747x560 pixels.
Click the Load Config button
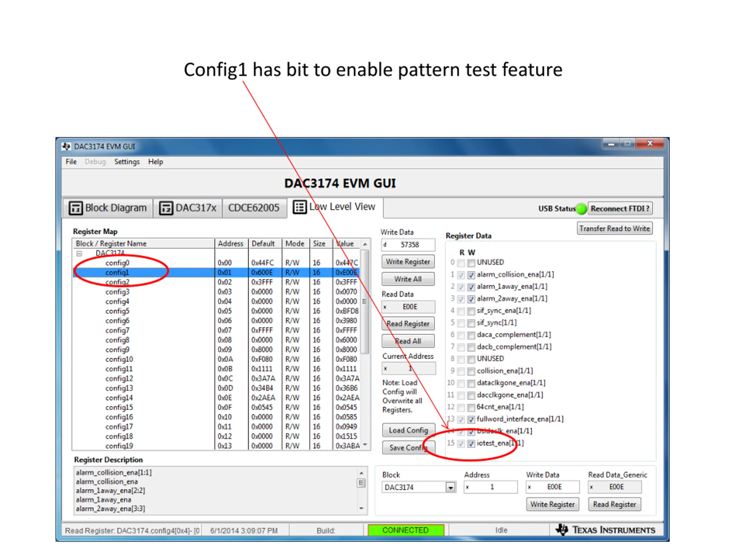(408, 430)
